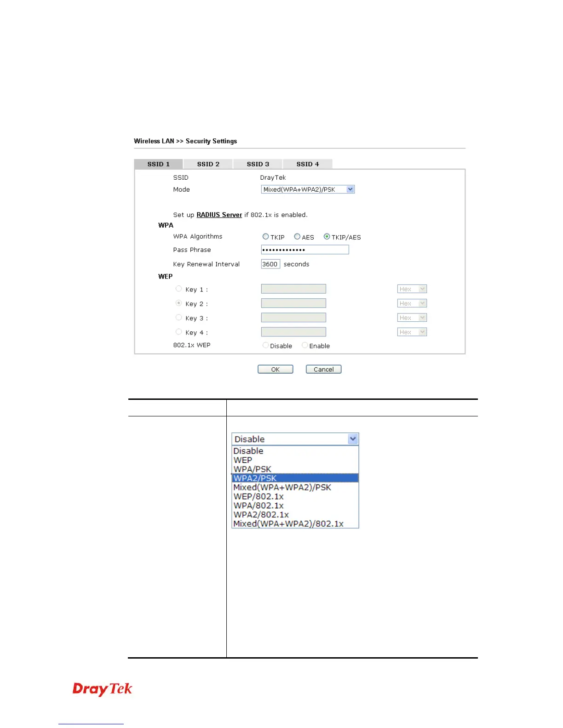Select the WEP Key 2 radio button
The width and height of the screenshot is (563, 728).
point(179,303)
